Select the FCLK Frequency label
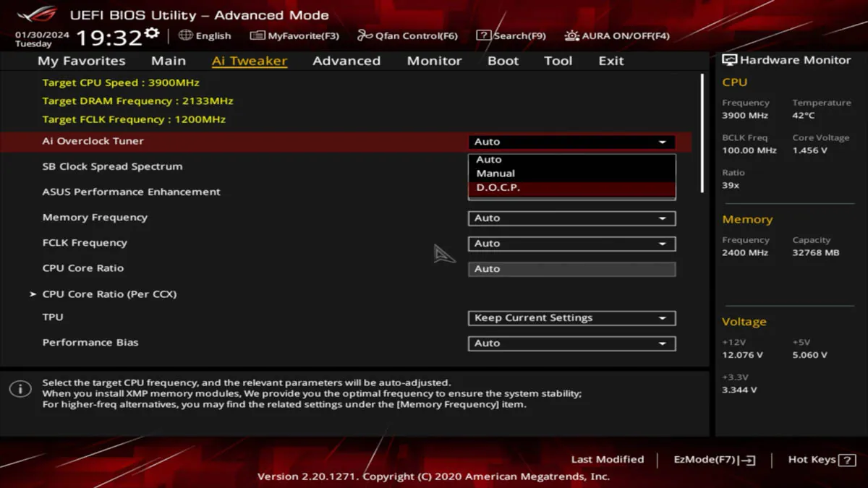This screenshot has height=488, width=868. (85, 243)
